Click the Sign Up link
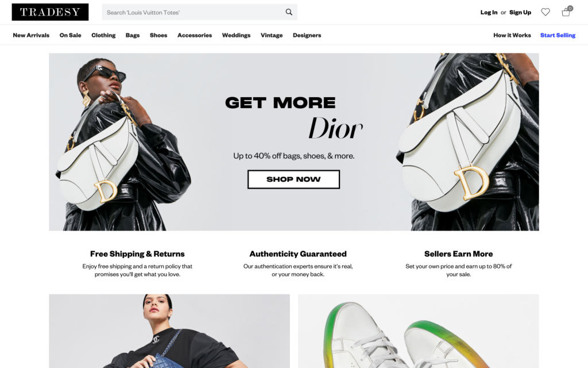This screenshot has width=588, height=368. tap(520, 13)
